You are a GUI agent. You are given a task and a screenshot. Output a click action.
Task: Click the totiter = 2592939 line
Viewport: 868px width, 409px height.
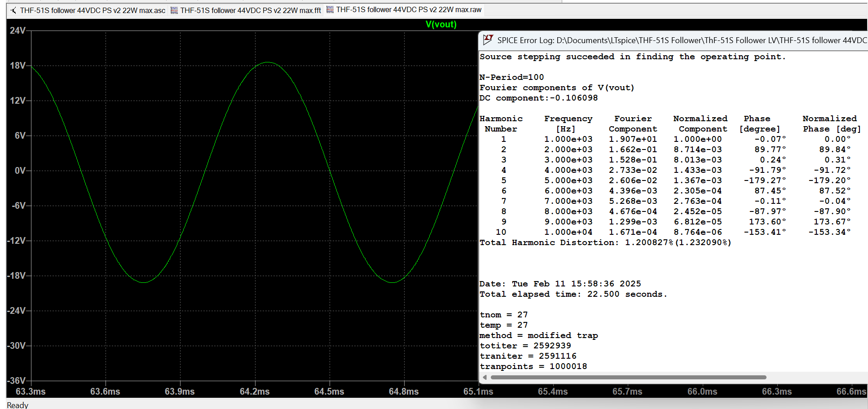click(525, 346)
